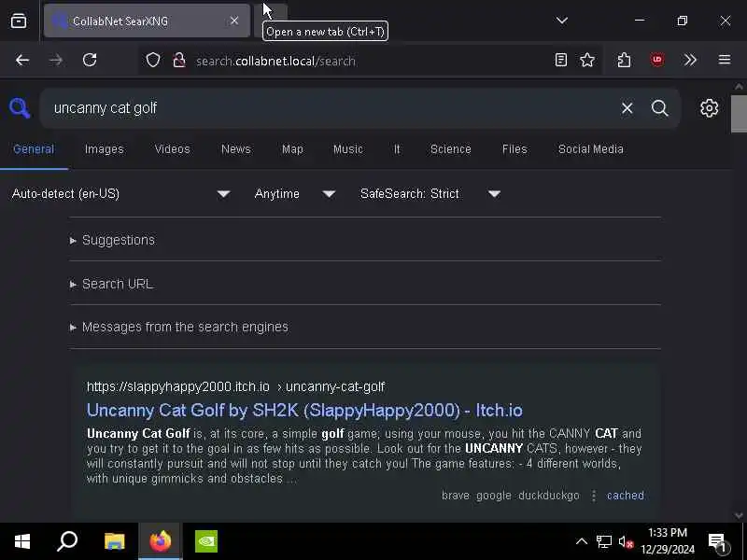Open the notification center icon
This screenshot has height=560, width=747.
coord(718,541)
